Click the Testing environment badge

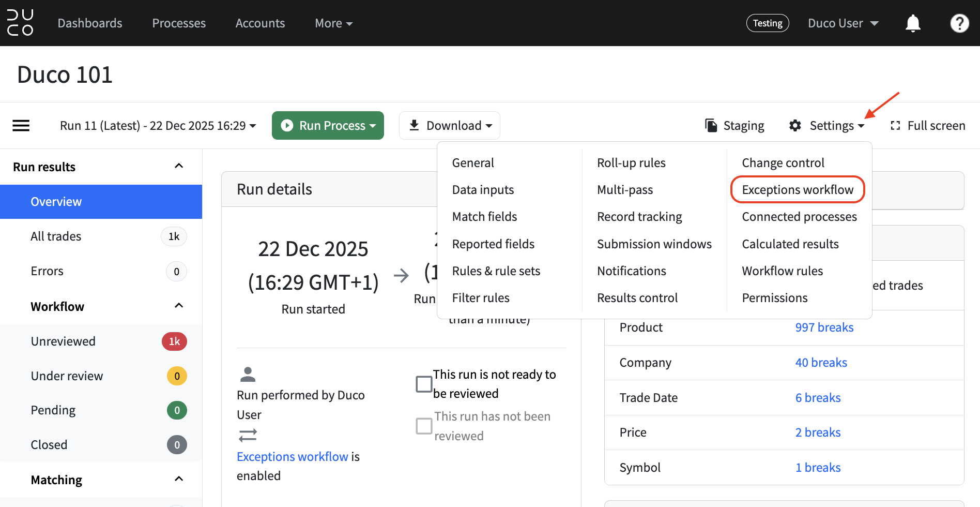[768, 23]
